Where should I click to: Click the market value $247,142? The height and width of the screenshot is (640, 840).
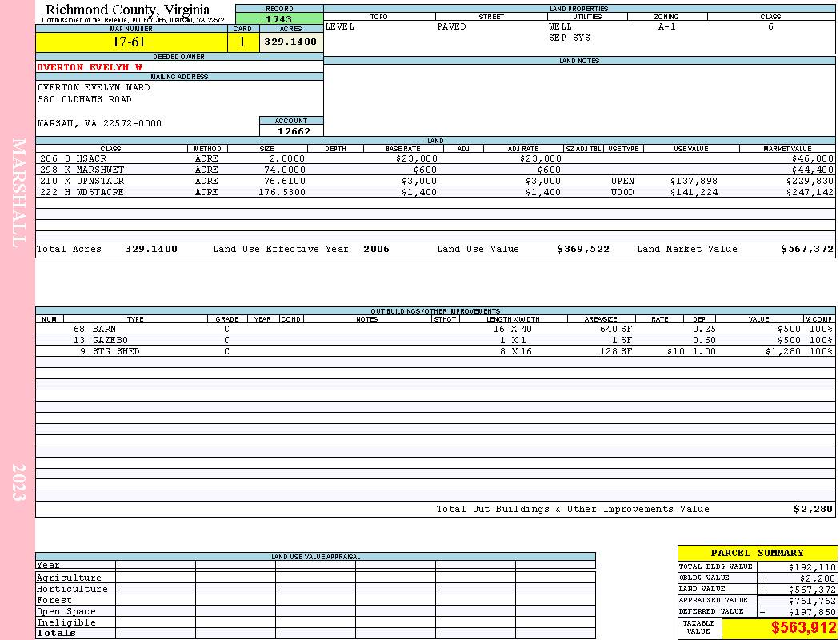pyautogui.click(x=810, y=192)
